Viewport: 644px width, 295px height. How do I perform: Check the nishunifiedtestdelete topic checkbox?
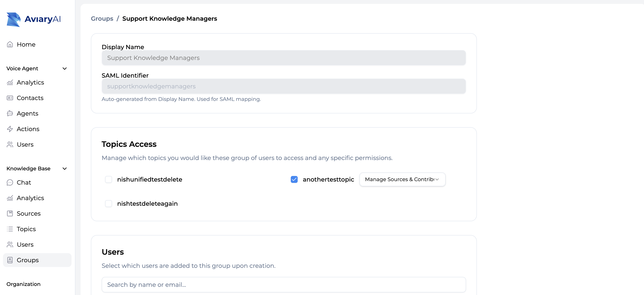(109, 179)
